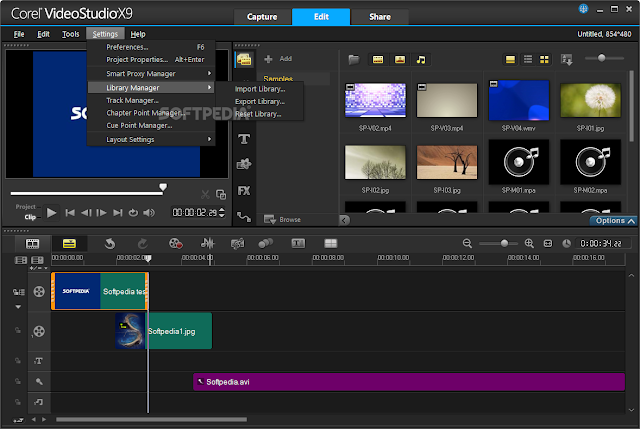Collapse library panel with left chevron
The height and width of the screenshot is (429, 640).
pyautogui.click(x=344, y=220)
